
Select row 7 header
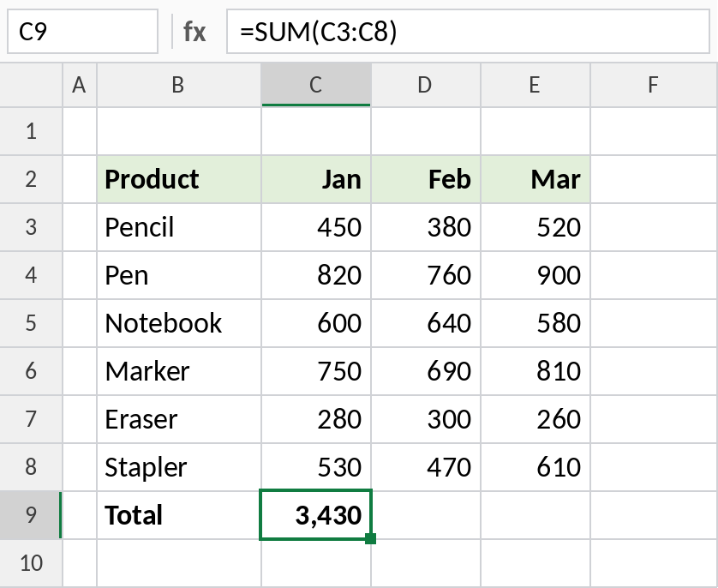click(31, 419)
